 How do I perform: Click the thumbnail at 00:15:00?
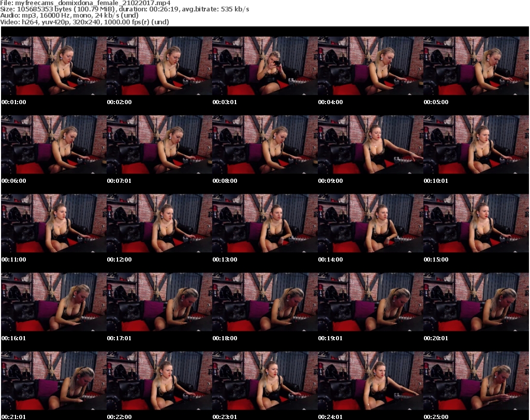tap(476, 224)
